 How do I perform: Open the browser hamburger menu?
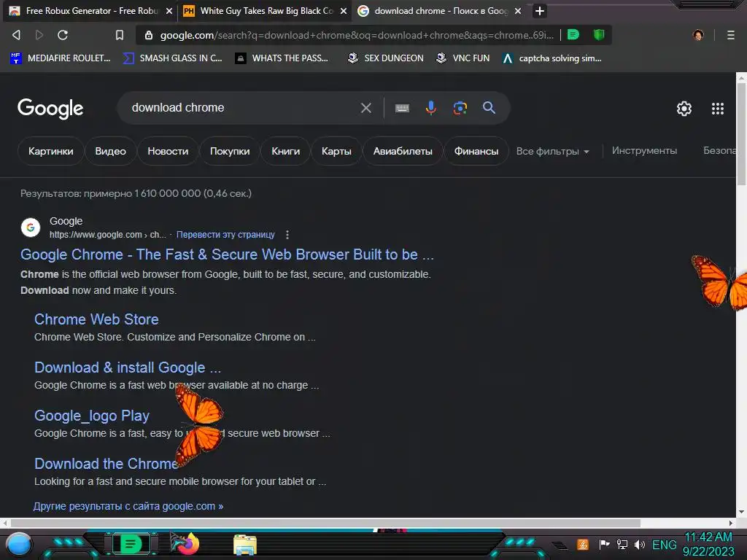(x=731, y=35)
